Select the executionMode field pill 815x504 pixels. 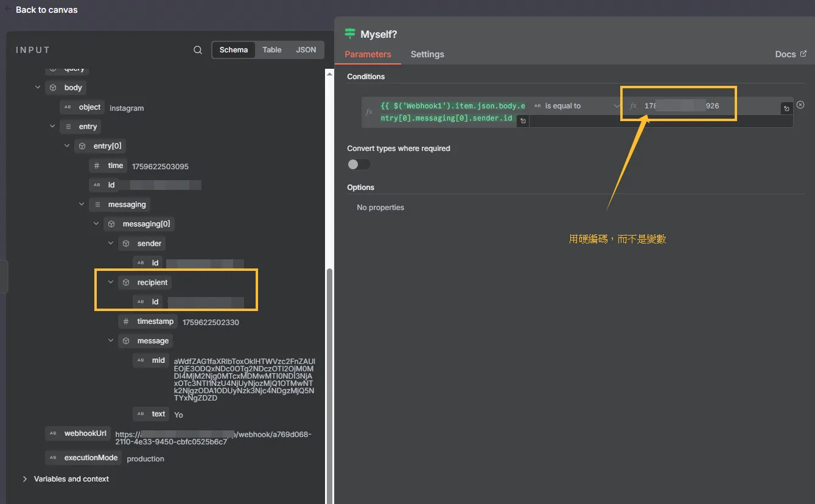click(83, 458)
